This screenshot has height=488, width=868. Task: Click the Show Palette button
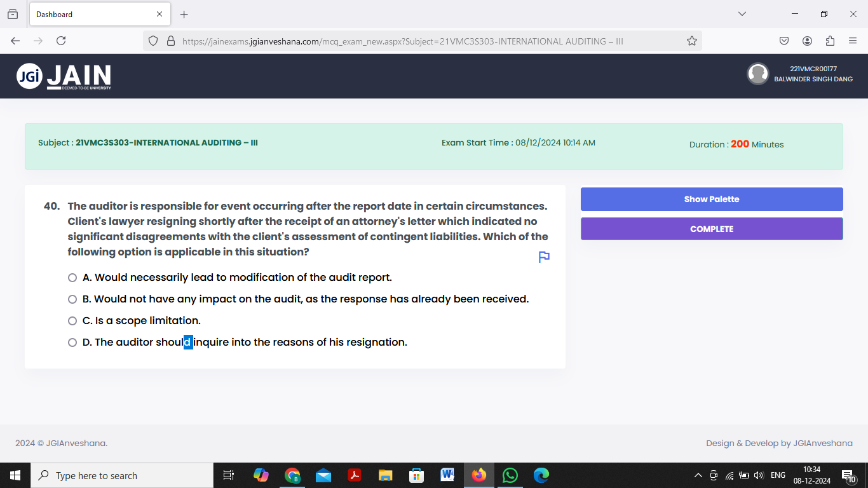click(712, 199)
